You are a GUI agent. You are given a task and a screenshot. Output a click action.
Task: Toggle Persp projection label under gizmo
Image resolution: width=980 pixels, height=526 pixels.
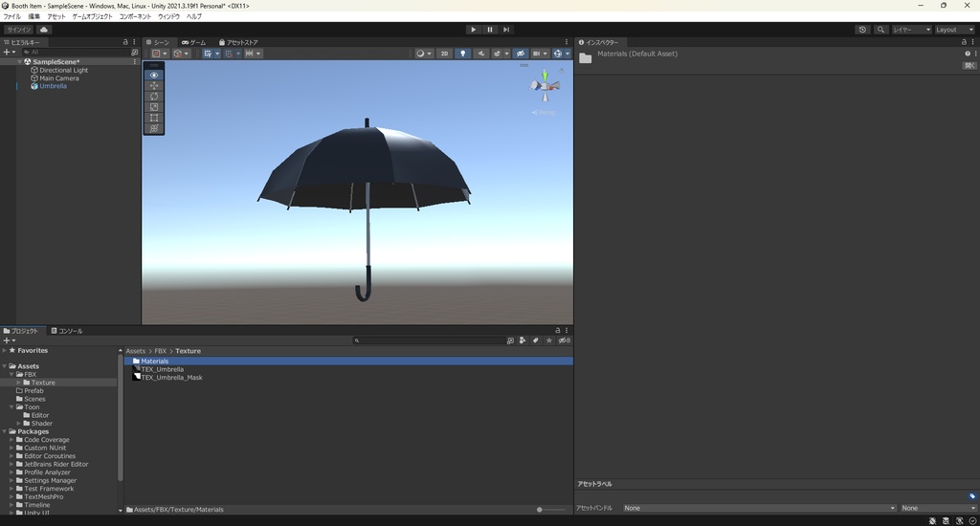pyautogui.click(x=544, y=113)
